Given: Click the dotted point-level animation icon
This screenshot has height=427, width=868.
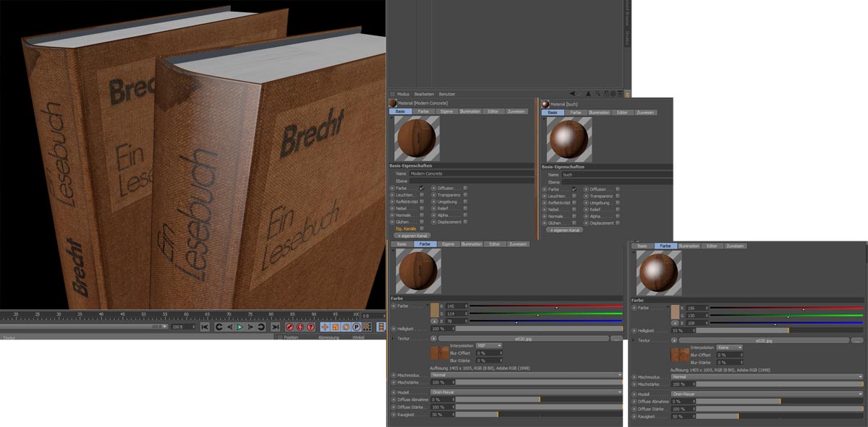Looking at the screenshot, I should pos(367,327).
